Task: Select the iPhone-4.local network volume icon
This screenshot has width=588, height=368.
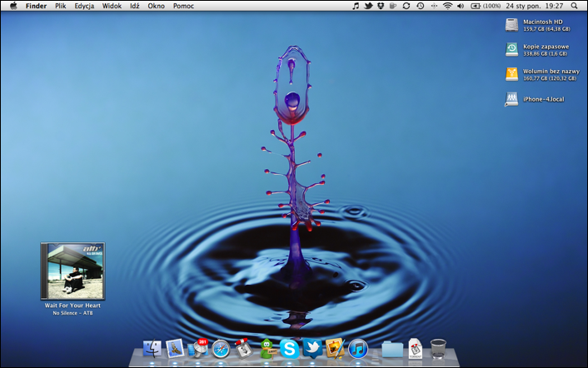Action: (x=511, y=99)
